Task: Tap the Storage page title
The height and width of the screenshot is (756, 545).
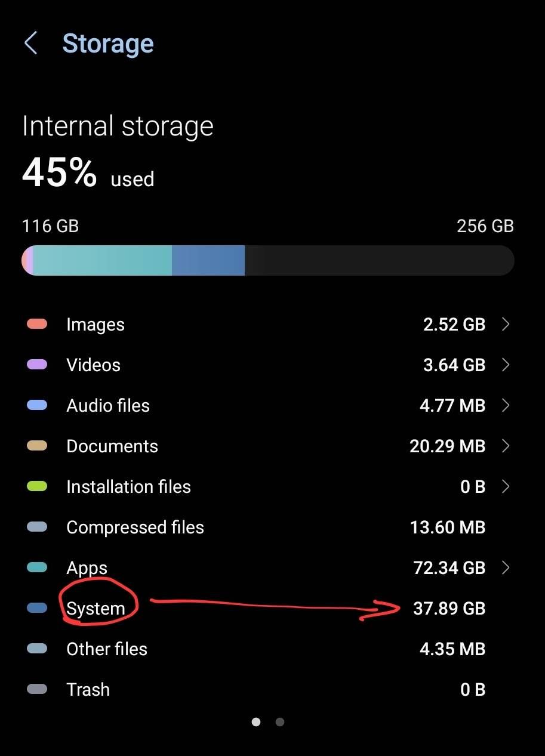Action: click(x=108, y=44)
